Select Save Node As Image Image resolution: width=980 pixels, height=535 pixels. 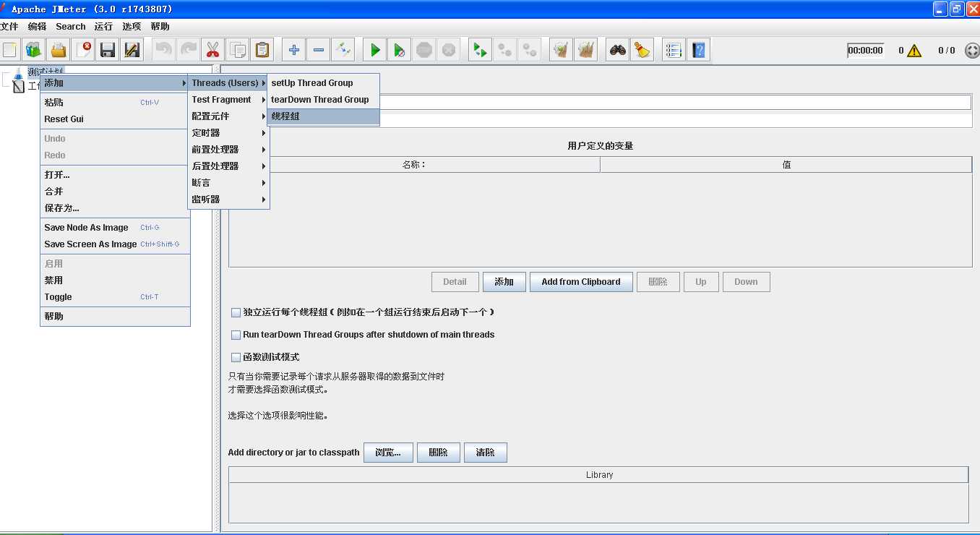[x=115, y=228]
